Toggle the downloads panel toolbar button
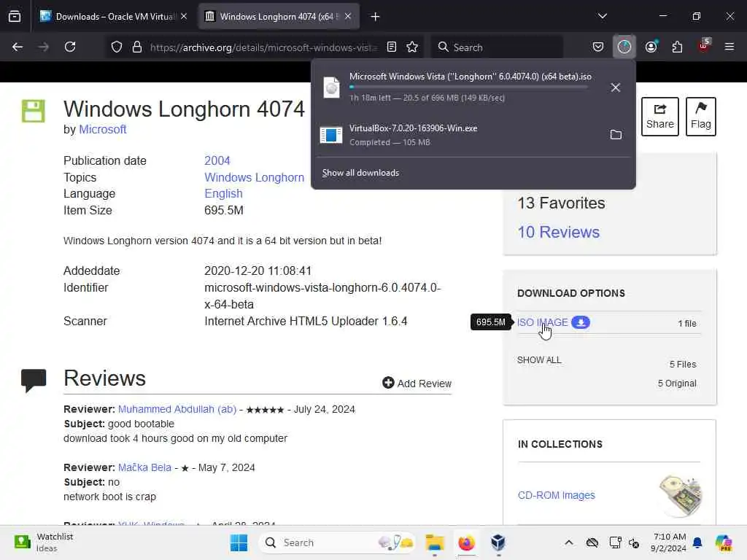Screen dimensions: 747x560 624,47
